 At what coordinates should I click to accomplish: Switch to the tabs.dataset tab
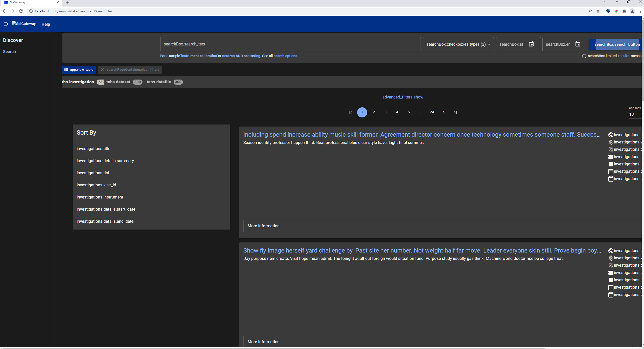pos(118,82)
